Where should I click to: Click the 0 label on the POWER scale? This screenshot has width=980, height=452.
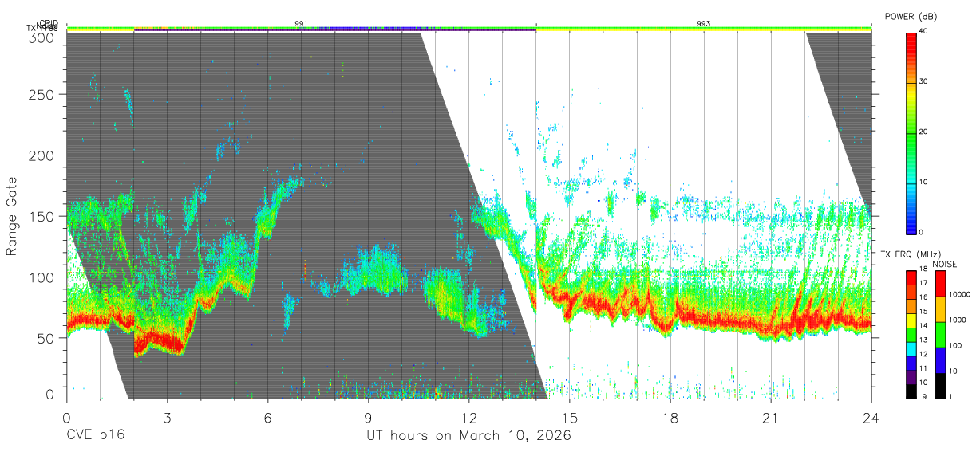(x=922, y=232)
